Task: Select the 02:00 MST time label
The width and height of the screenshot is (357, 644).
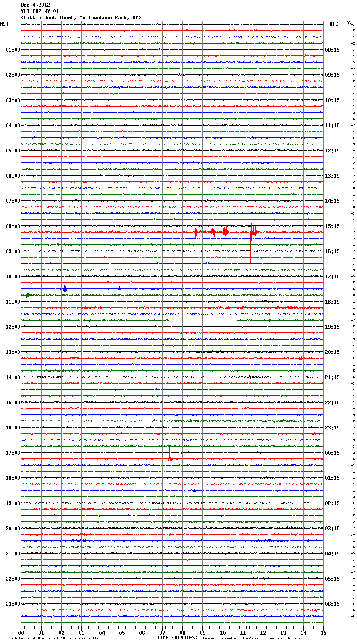Action: point(13,75)
